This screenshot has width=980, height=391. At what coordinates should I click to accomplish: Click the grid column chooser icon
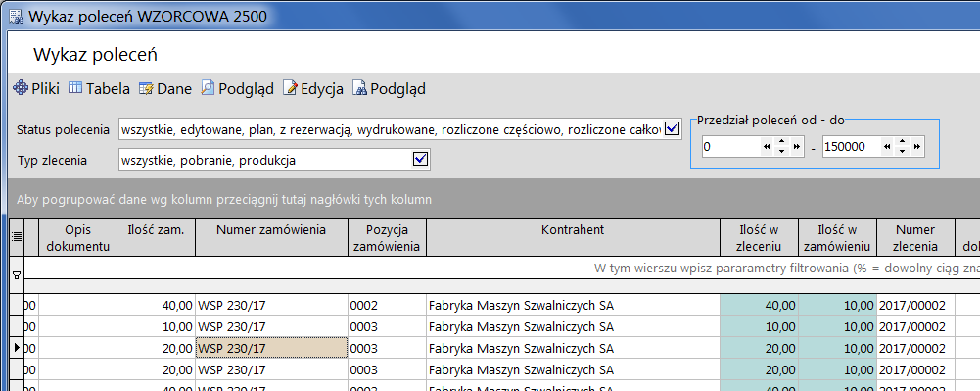coord(17,236)
